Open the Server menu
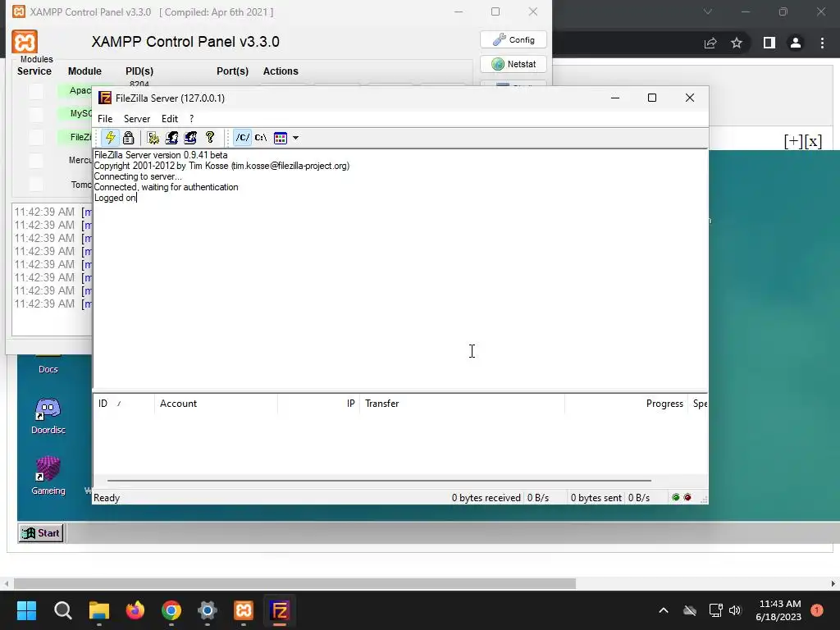The width and height of the screenshot is (840, 630). [x=137, y=119]
